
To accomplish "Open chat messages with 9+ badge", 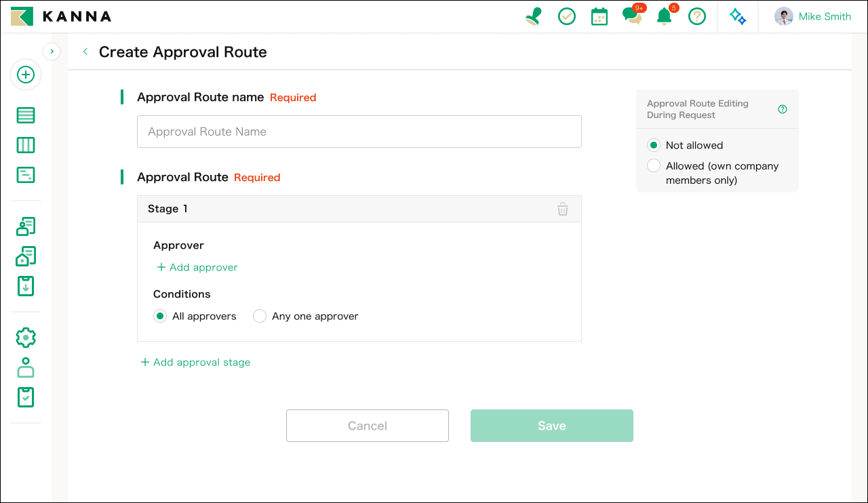I will coord(633,16).
